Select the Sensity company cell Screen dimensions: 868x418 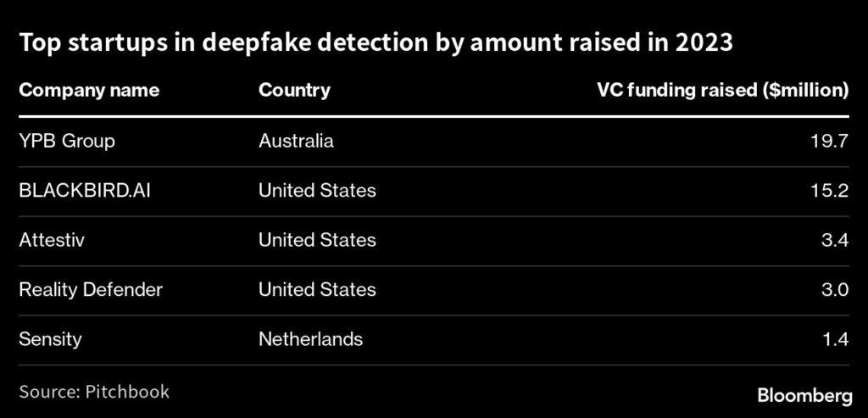50,339
